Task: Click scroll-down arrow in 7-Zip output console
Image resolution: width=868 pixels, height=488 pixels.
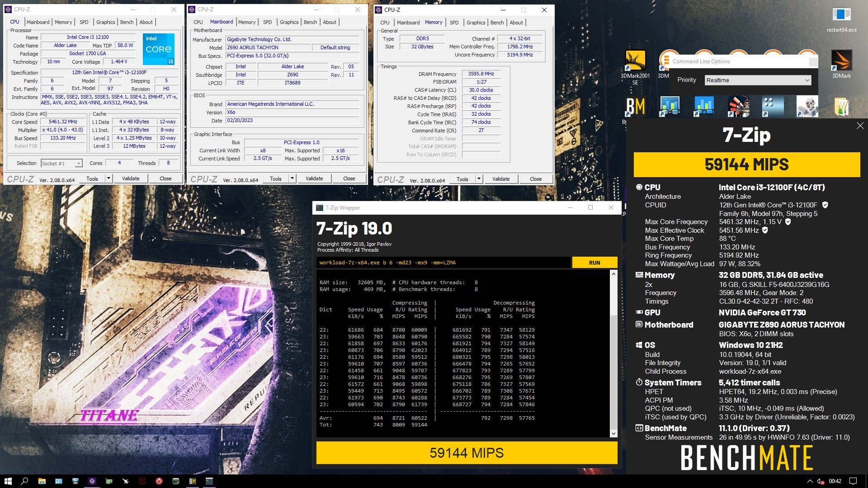Action: tap(613, 433)
